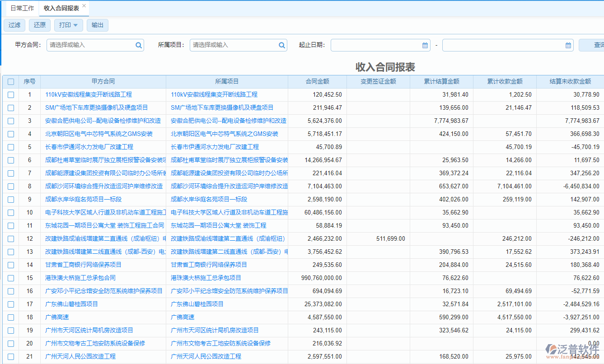The width and height of the screenshot is (604, 364).
Task: Open the start date calendar picker
Action: coord(424,45)
